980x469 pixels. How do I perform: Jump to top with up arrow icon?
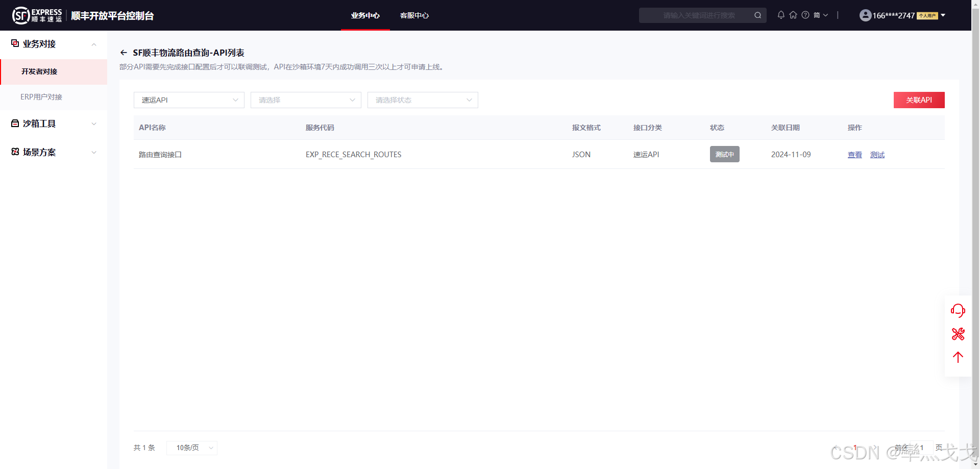[x=958, y=357]
